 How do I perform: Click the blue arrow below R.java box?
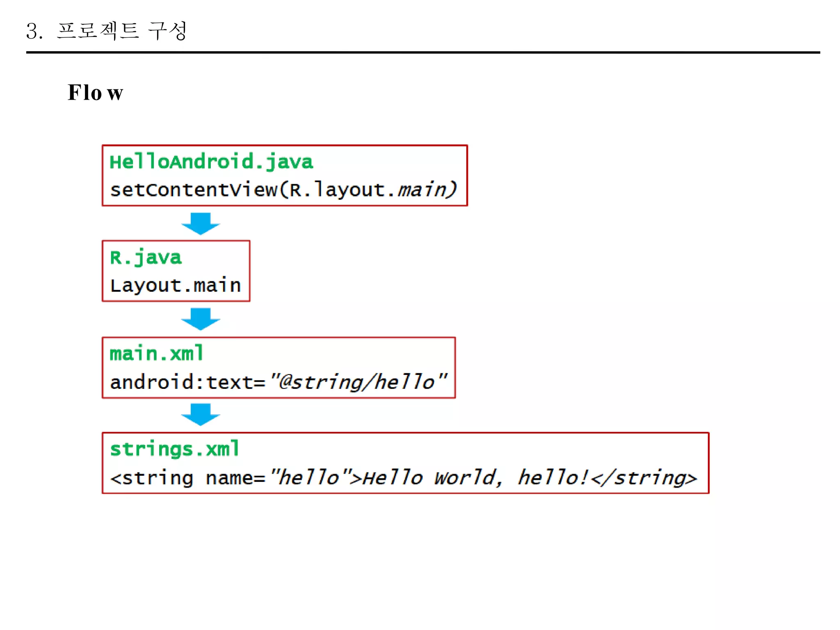tap(201, 319)
